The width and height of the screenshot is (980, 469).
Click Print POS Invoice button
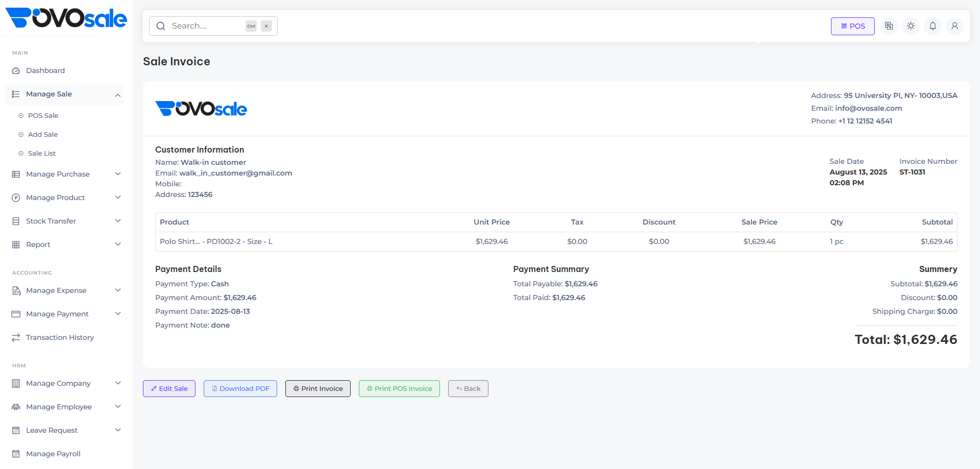[x=399, y=389]
